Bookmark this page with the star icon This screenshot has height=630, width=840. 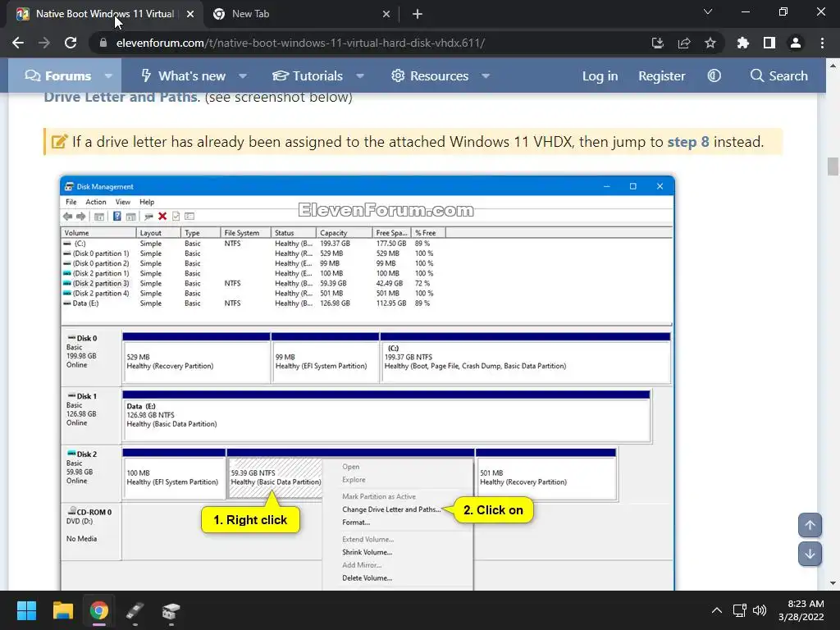[x=710, y=43]
